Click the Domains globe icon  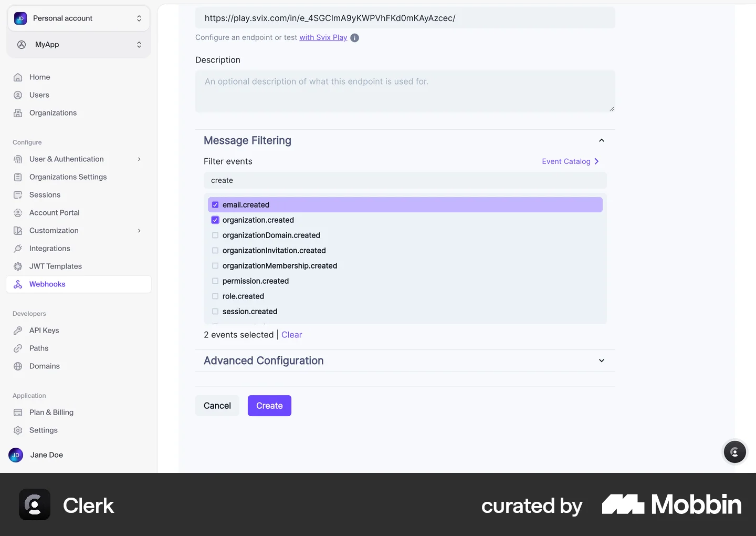[x=18, y=366]
